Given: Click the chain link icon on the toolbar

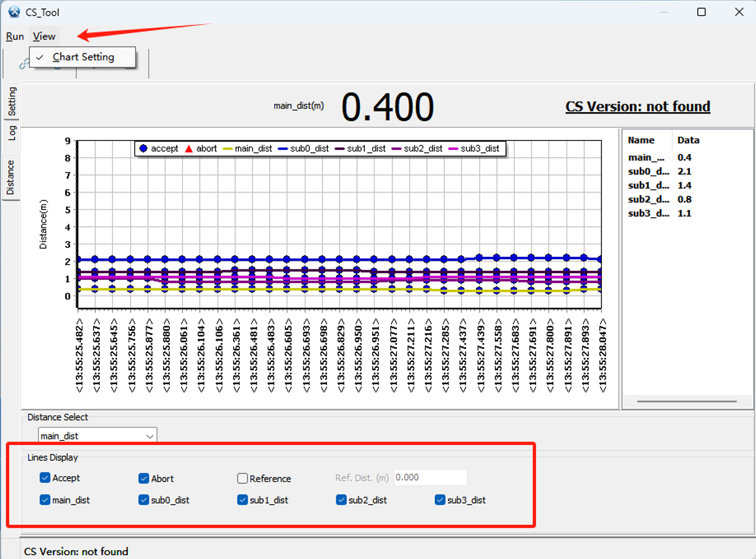Looking at the screenshot, I should tap(25, 63).
